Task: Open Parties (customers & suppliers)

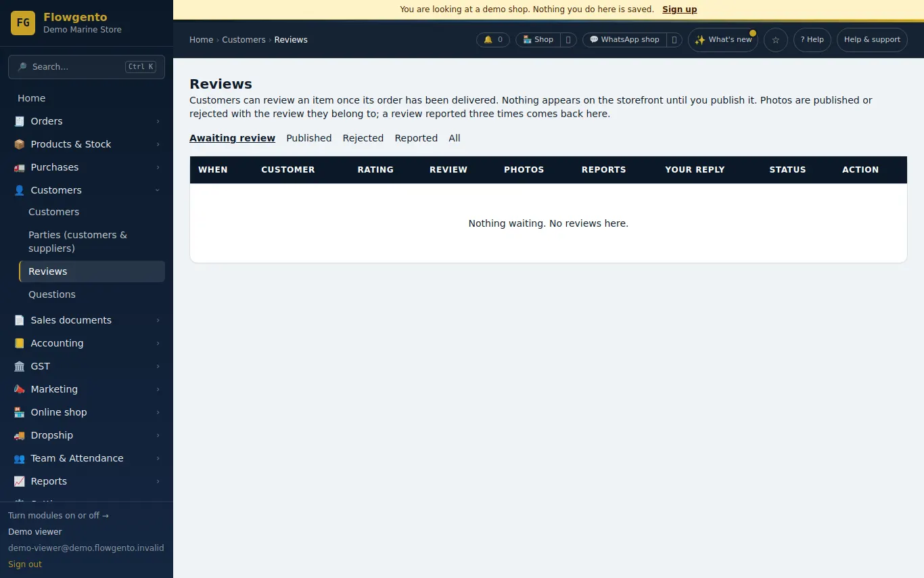Action: tap(92, 242)
